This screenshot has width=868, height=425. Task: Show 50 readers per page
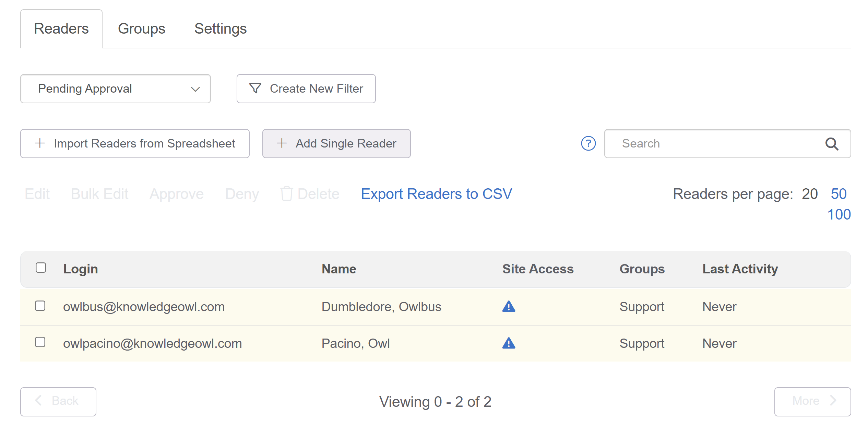839,194
